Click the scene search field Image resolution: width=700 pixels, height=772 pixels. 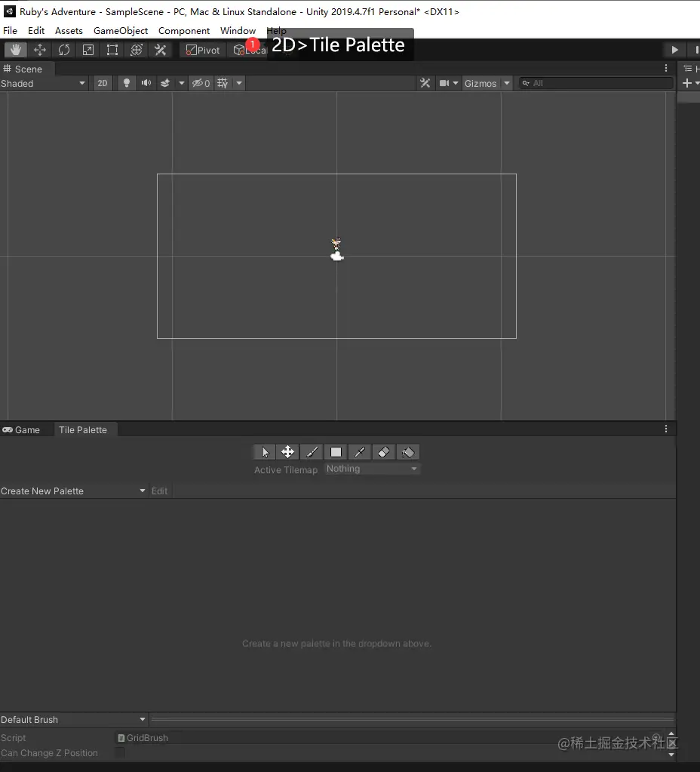(596, 83)
